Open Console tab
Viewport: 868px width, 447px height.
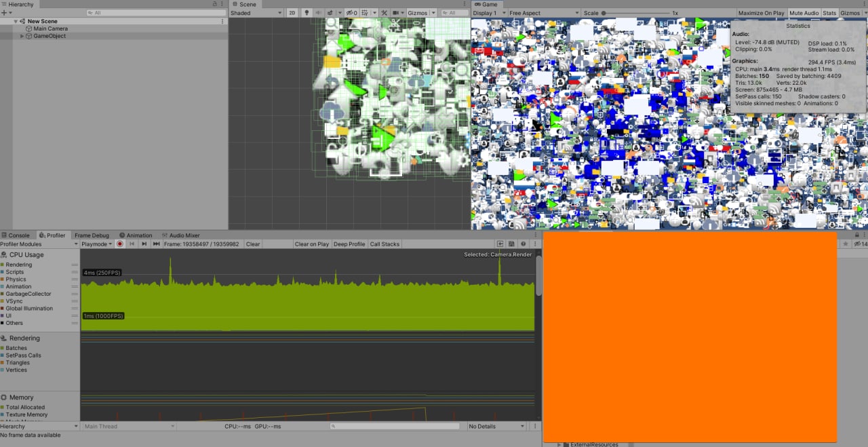16,235
